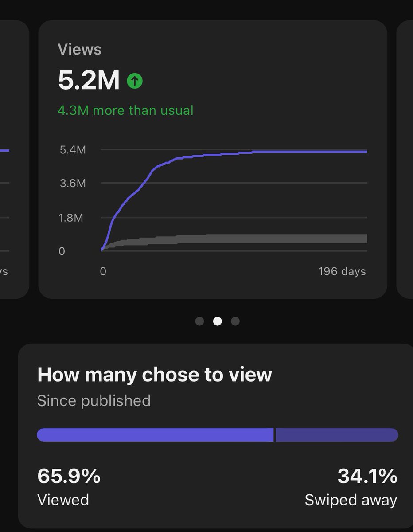
Task: Click the green upward trend arrow icon
Action: 134,80
